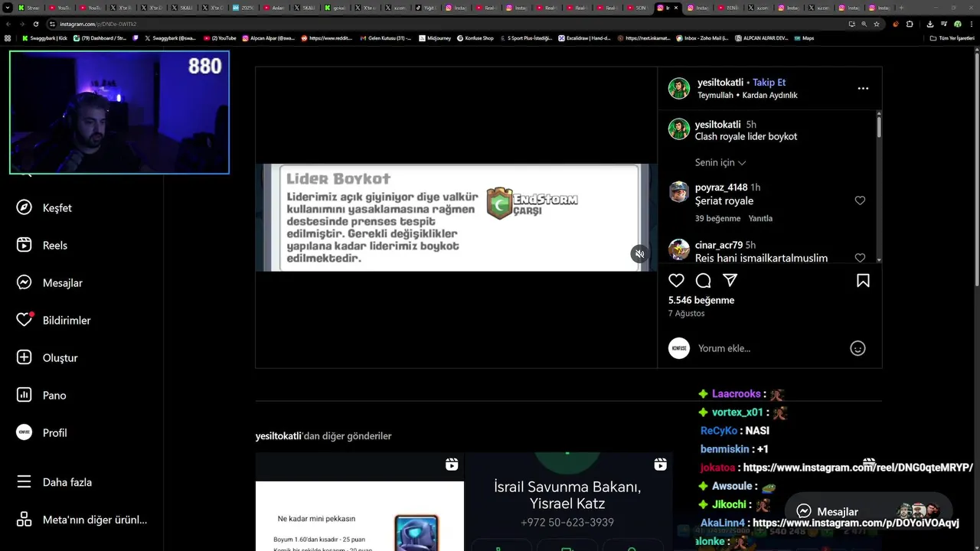Open İsrail Savunma Bakanı reel thumbnail
Viewport: 980px width, 551px height.
pos(568,501)
